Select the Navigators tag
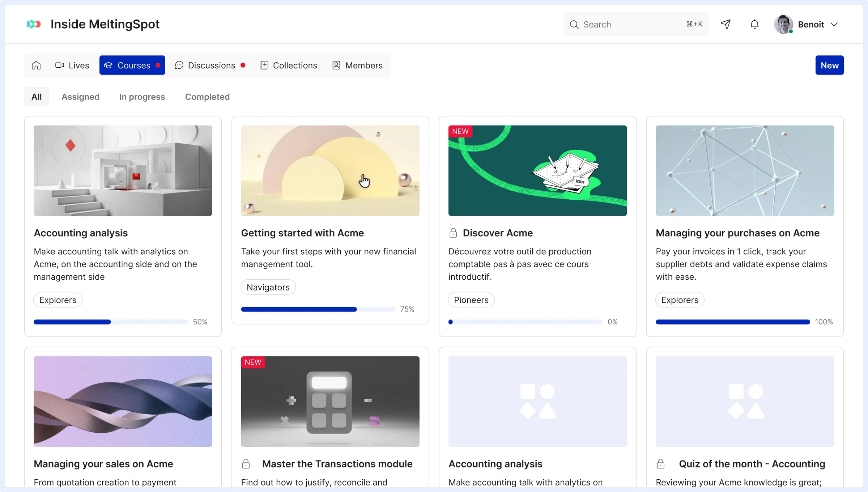This screenshot has height=492, width=868. (268, 287)
